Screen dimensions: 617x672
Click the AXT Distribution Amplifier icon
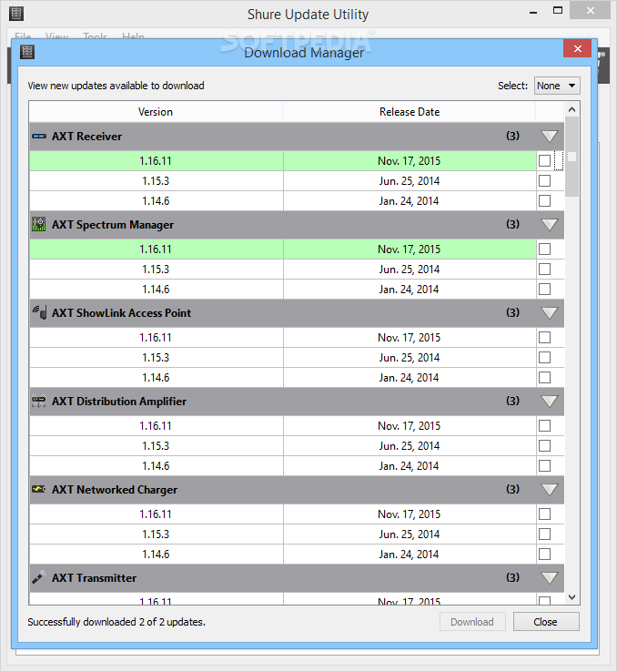[x=38, y=401]
